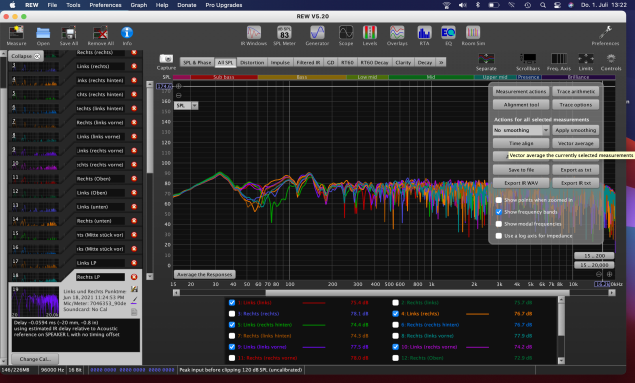Open the Graph menu
635x383 pixels.
coord(139,5)
